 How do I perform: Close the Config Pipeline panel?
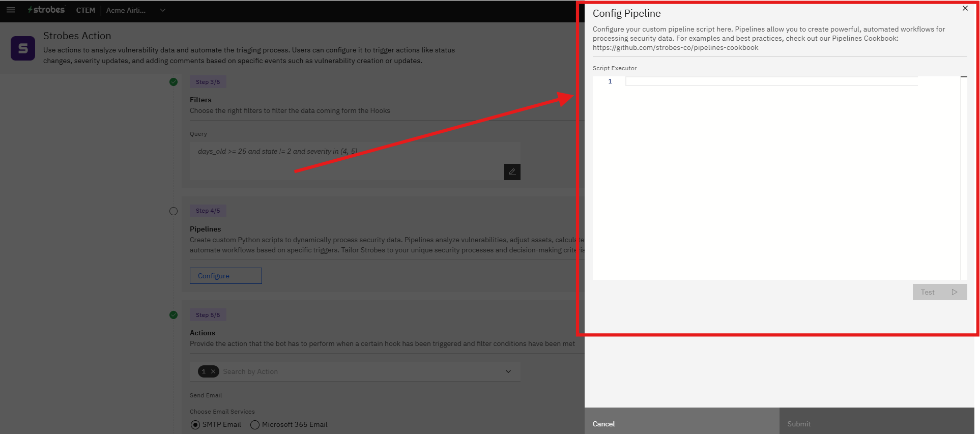point(965,8)
